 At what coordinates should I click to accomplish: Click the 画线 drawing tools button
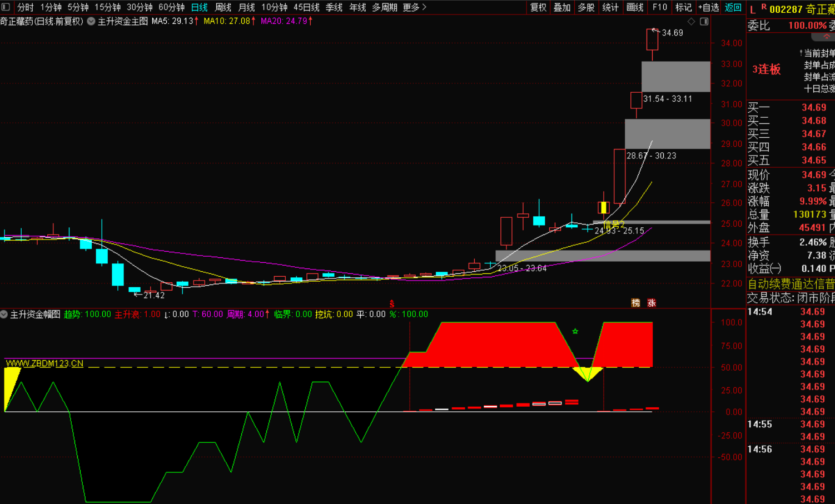(x=634, y=7)
